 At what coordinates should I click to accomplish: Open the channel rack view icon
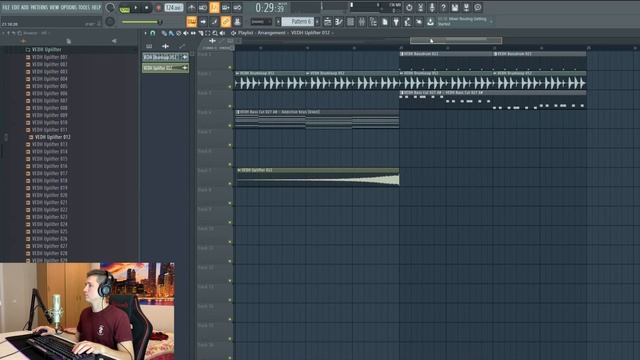pos(350,22)
